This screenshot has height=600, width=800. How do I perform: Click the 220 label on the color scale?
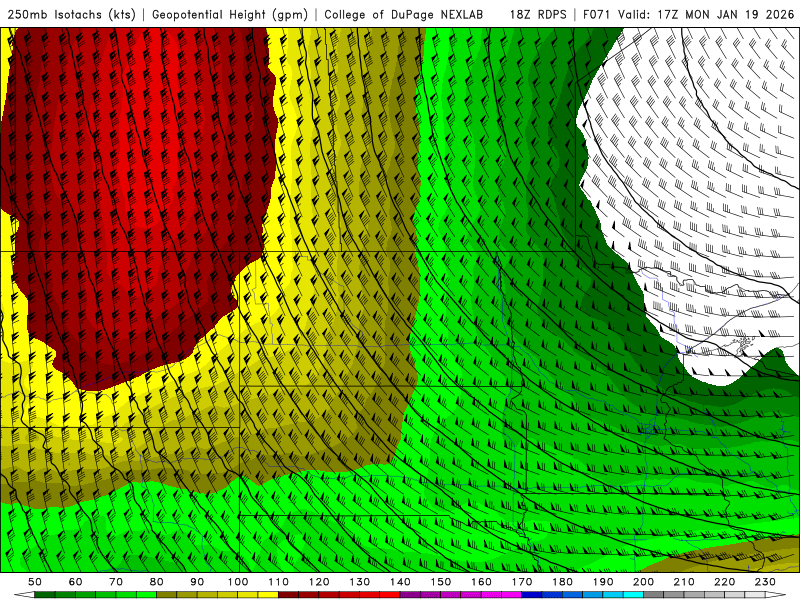[x=724, y=582]
